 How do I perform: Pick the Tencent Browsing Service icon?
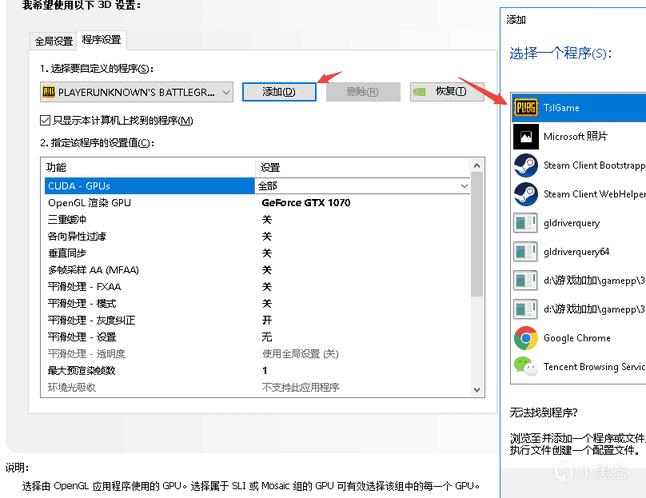click(526, 366)
